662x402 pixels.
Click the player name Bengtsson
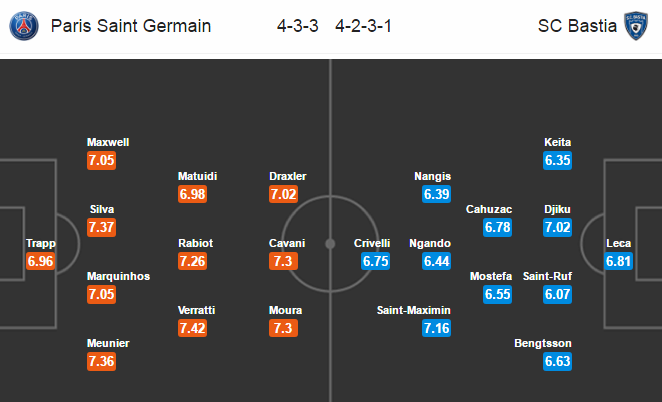pyautogui.click(x=543, y=343)
